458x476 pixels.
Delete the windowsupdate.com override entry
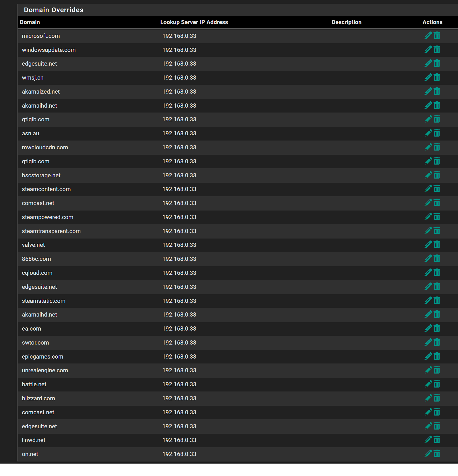(x=437, y=50)
